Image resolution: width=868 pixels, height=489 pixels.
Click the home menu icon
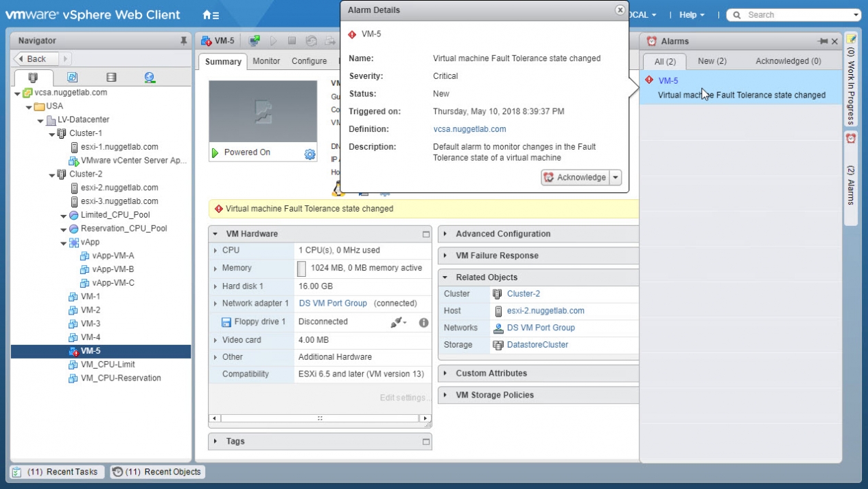coord(211,14)
